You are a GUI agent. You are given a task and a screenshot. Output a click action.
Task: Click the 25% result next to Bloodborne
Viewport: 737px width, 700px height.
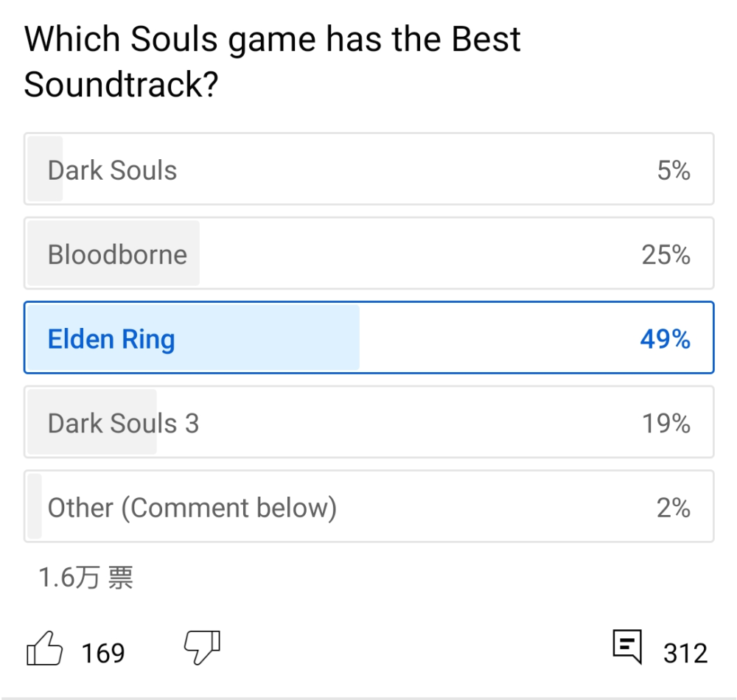pos(666,255)
